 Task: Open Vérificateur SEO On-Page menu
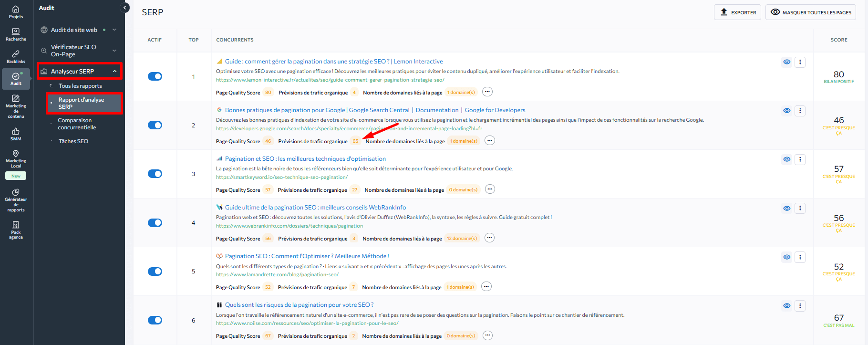pos(73,51)
